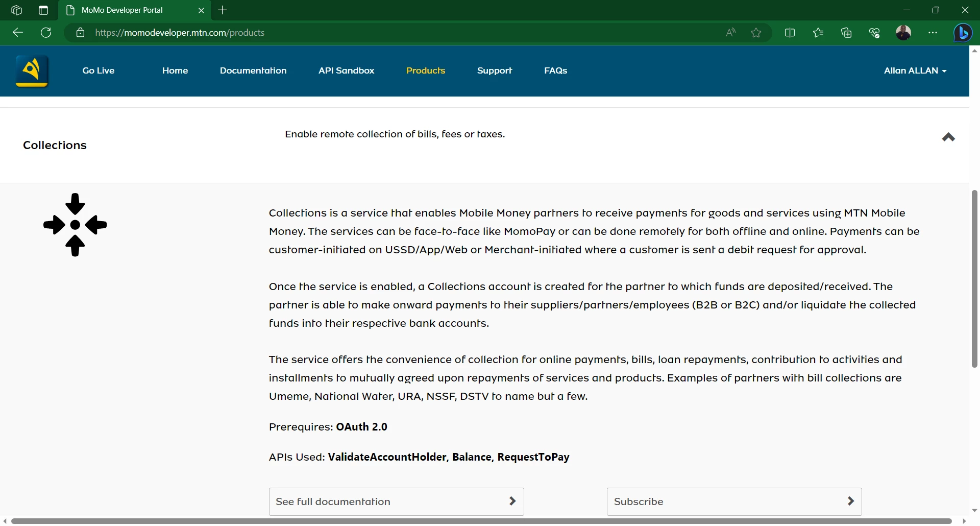Image resolution: width=980 pixels, height=526 pixels.
Task: Click the Subscribe button
Action: [734, 501]
